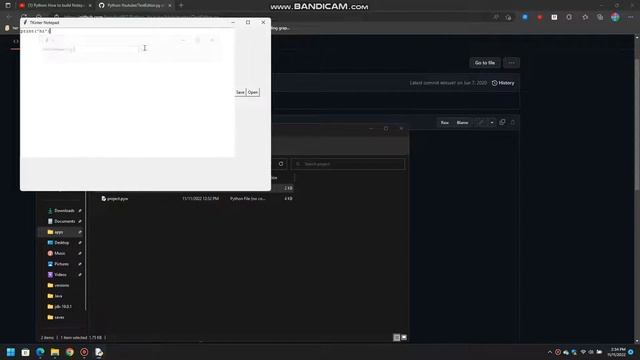This screenshot has width=640, height=360.
Task: Open Google Chrome from the taskbar
Action: click(69, 352)
